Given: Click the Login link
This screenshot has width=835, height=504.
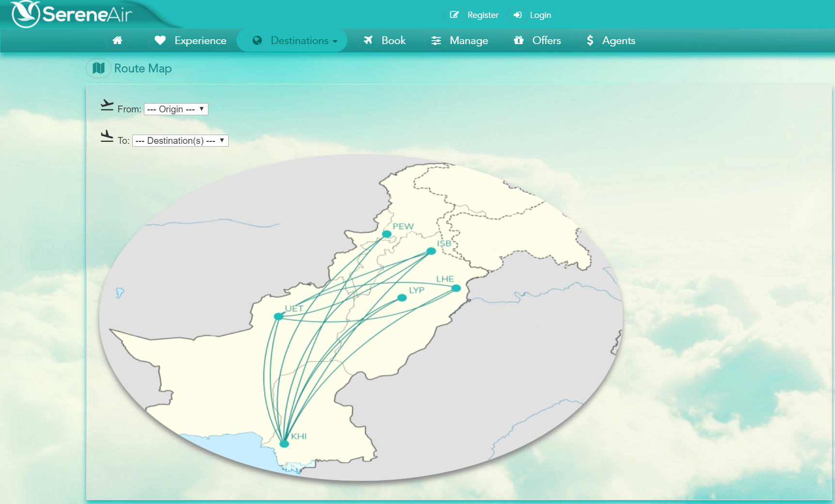Looking at the screenshot, I should tap(540, 15).
